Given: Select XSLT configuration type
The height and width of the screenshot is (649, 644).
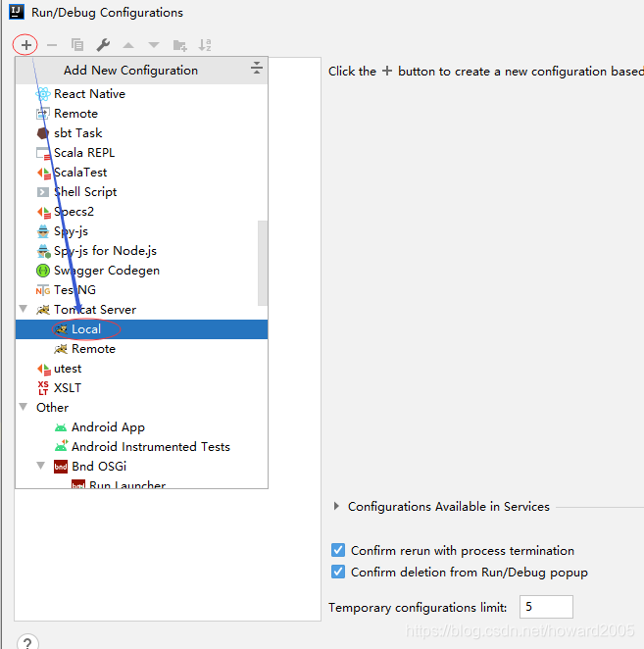Looking at the screenshot, I should point(141,388).
